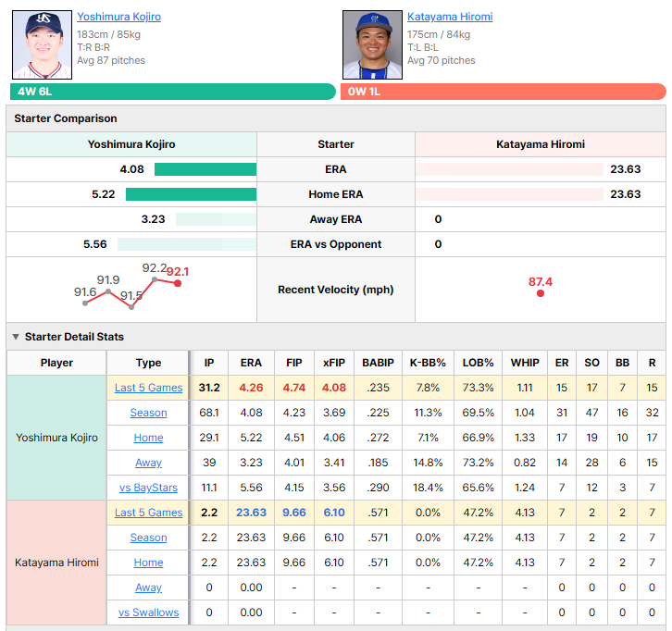Click the LOB% column header
This screenshot has width=672, height=631.
tap(478, 363)
